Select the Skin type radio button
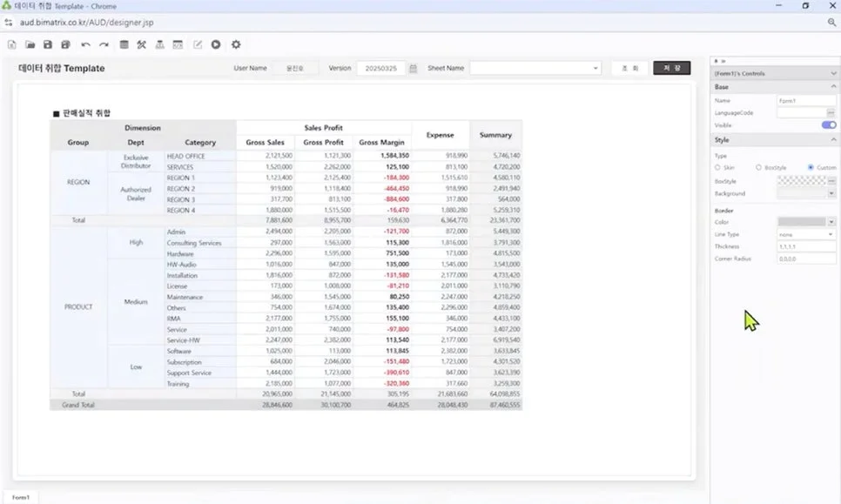 point(717,167)
